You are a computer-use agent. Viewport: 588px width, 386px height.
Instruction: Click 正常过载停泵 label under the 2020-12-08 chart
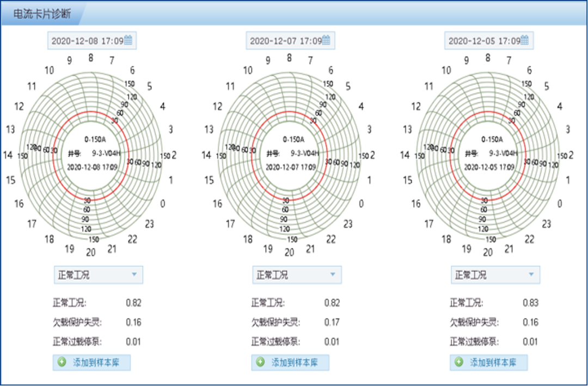pos(77,342)
